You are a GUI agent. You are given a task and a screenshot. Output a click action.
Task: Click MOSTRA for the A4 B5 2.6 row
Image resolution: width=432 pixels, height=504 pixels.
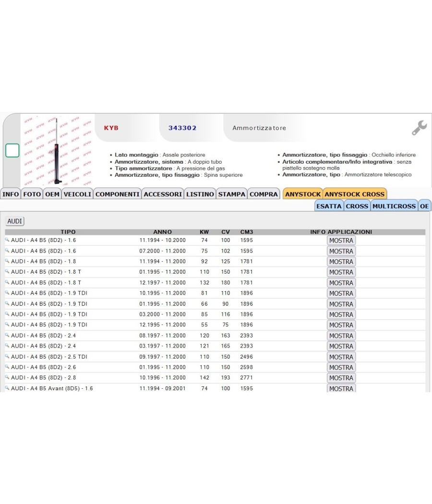(341, 367)
